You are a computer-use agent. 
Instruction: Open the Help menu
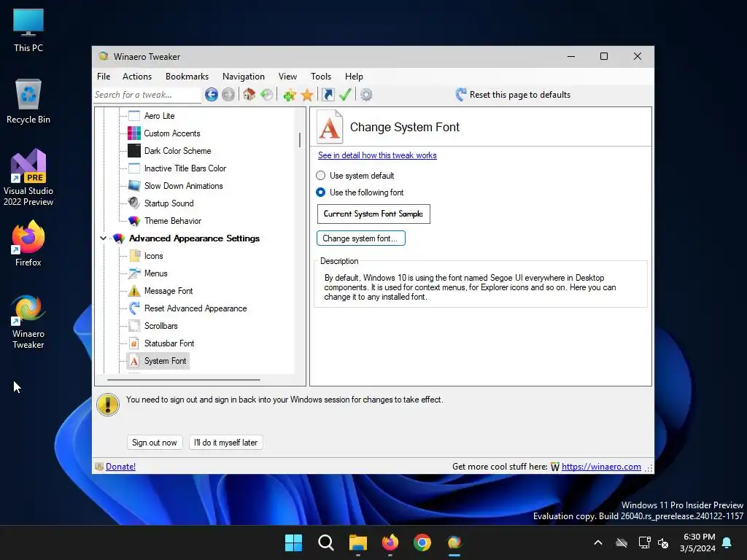click(354, 76)
